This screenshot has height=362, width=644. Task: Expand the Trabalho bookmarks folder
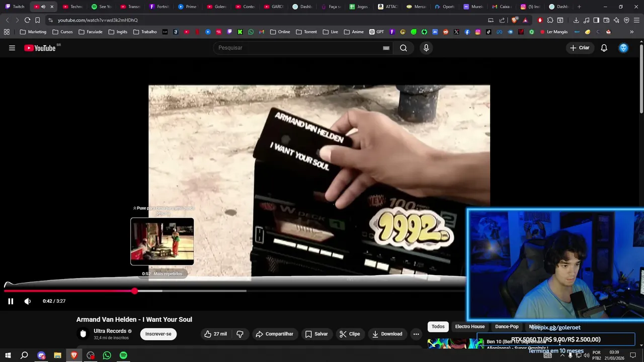click(145, 32)
